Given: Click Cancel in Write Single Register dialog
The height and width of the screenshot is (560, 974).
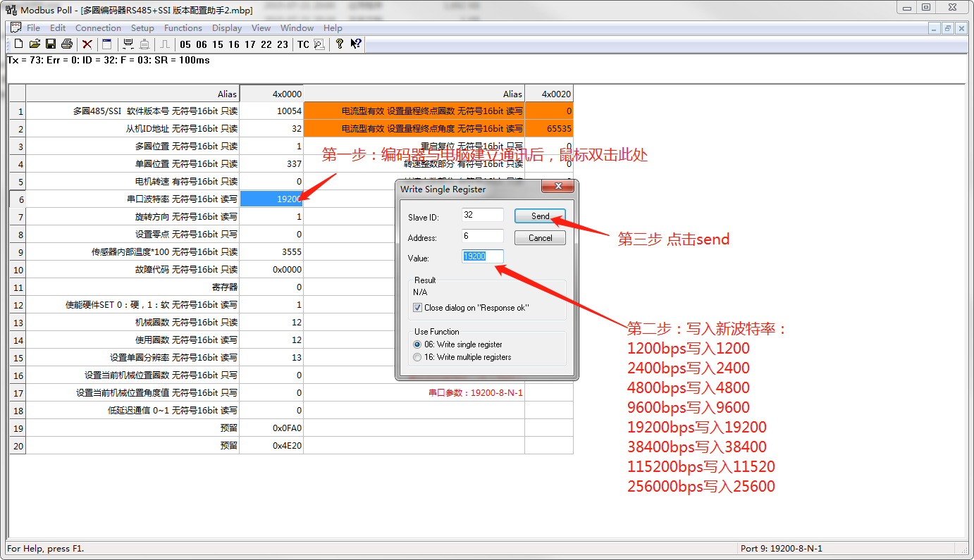Looking at the screenshot, I should tap(540, 238).
